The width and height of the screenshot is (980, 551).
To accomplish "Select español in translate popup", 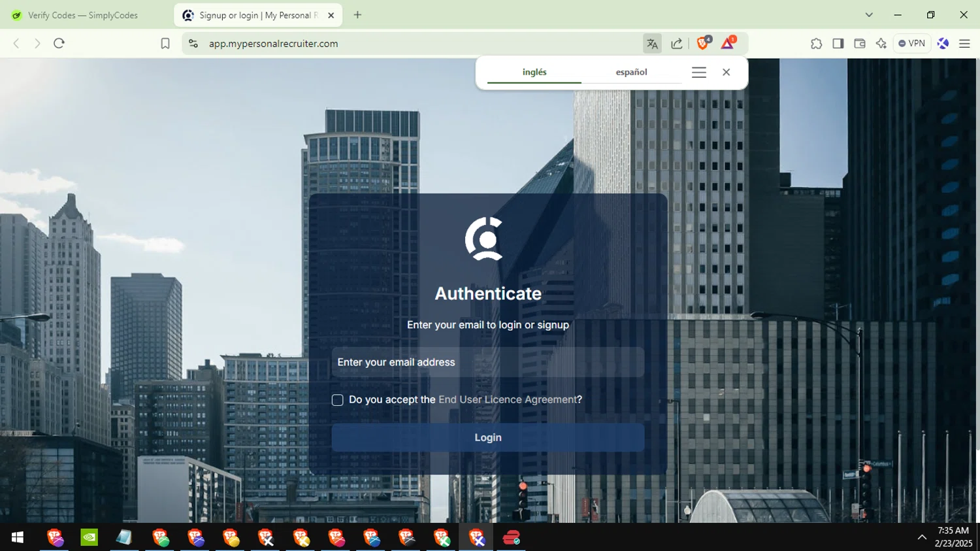I will [x=632, y=72].
